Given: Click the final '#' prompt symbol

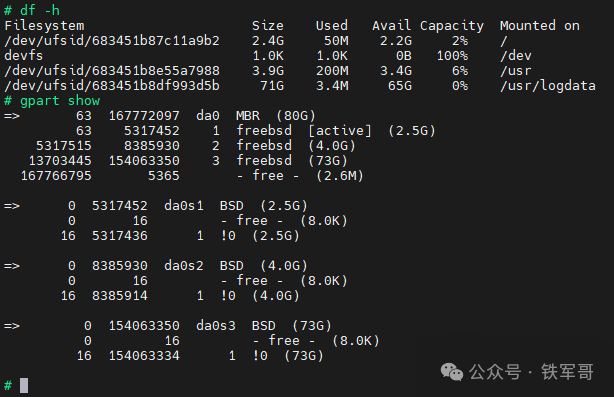Looking at the screenshot, I should tap(8, 385).
